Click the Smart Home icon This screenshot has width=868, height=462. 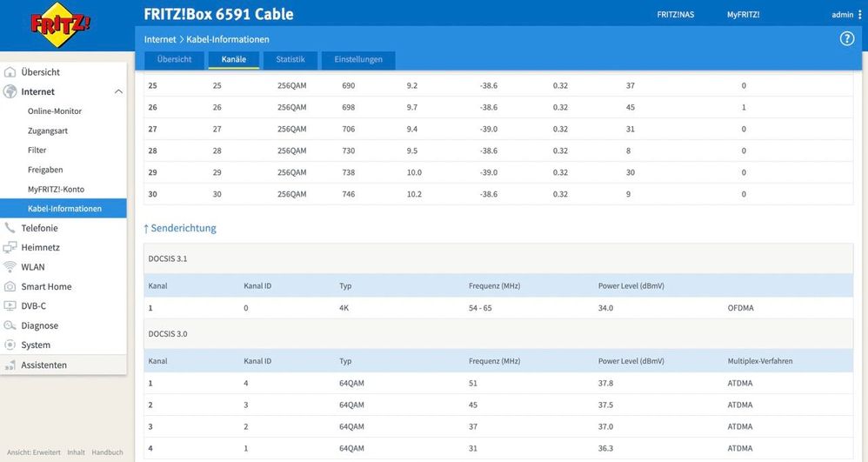coord(10,286)
